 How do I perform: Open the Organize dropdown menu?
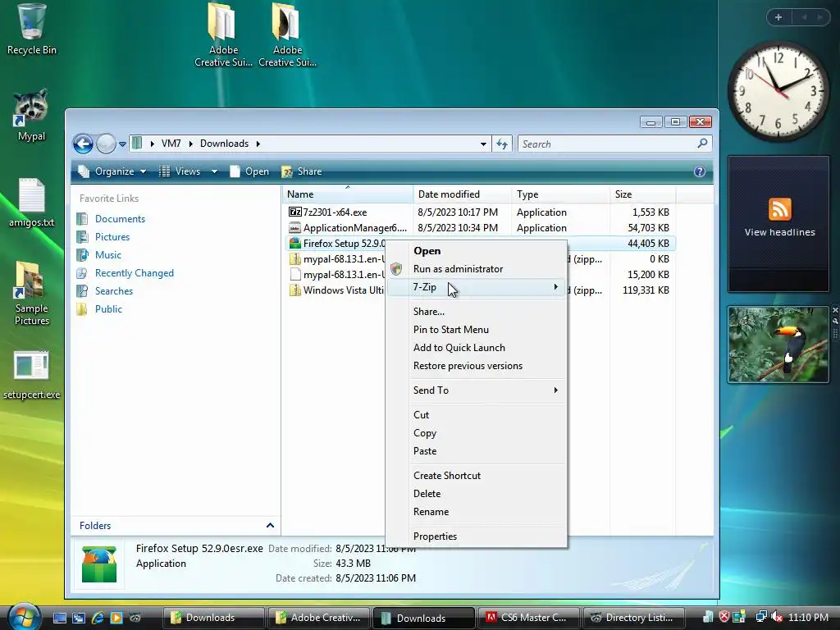(x=112, y=171)
